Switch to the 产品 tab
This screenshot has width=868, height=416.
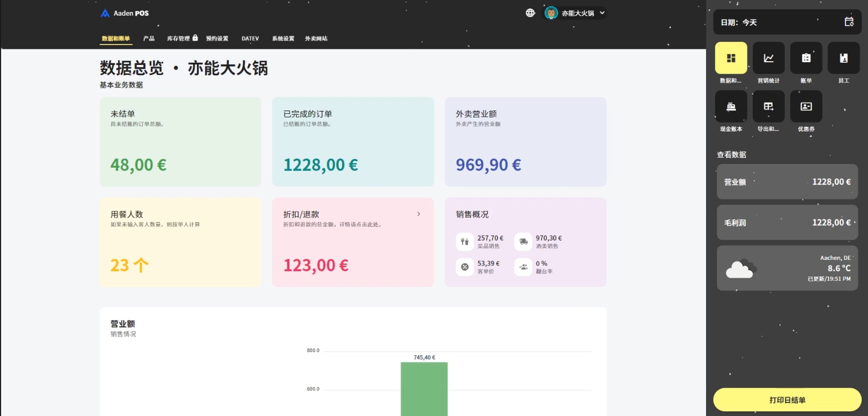click(148, 38)
